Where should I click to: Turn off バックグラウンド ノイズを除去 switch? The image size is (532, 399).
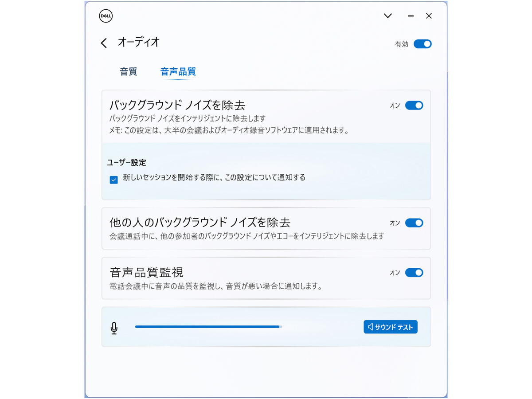[x=414, y=106]
